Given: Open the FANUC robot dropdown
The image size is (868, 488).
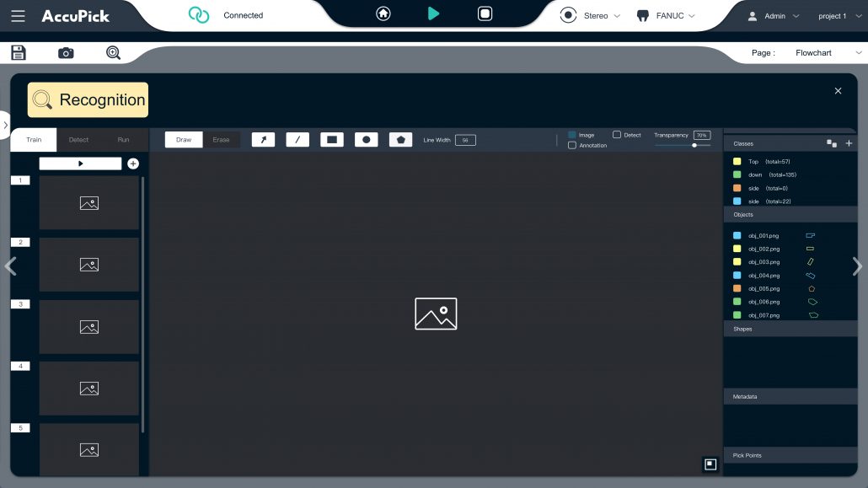Looking at the screenshot, I should pos(666,16).
